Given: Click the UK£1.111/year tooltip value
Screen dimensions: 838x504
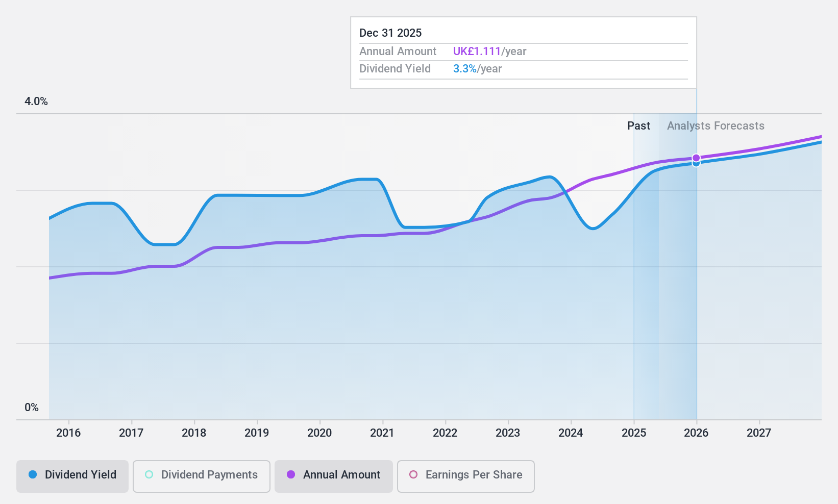Looking at the screenshot, I should (x=489, y=52).
